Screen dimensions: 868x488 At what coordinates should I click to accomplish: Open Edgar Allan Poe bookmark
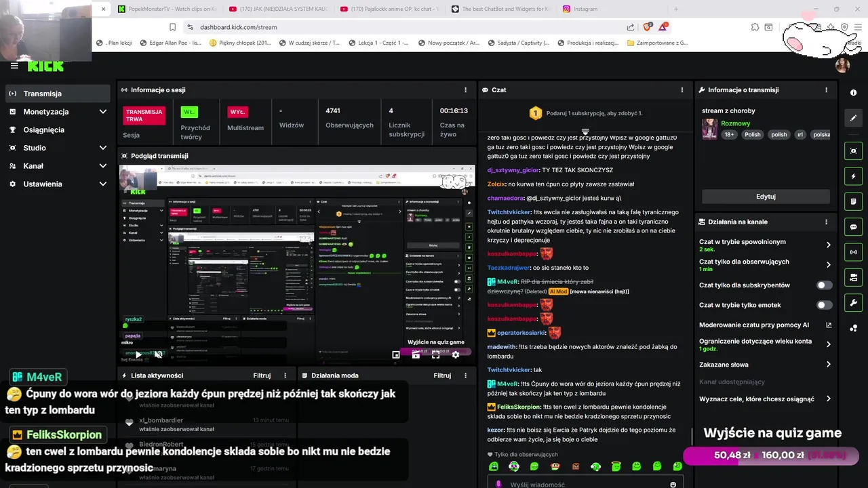(171, 43)
